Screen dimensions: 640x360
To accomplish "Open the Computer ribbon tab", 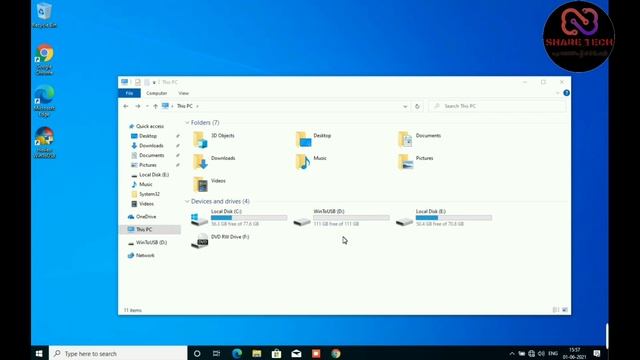I will (x=157, y=93).
